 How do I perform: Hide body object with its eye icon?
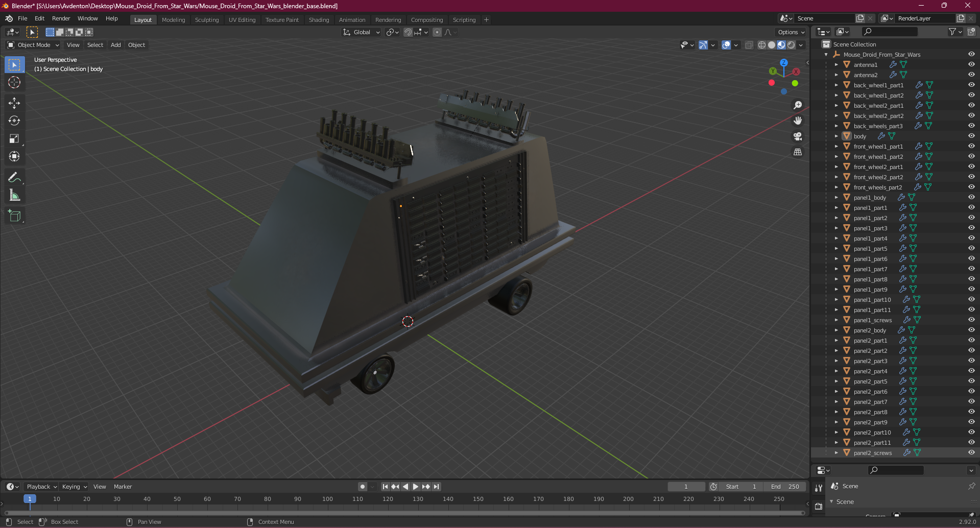pos(971,136)
